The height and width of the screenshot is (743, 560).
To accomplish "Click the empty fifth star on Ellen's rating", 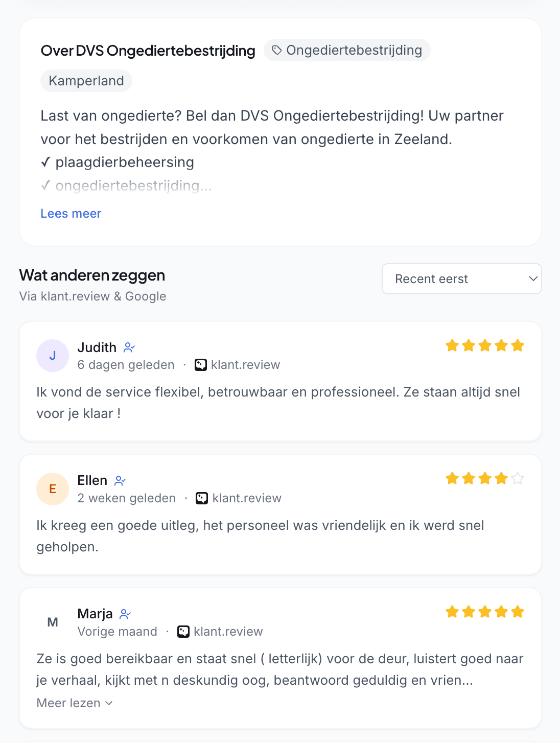I will (x=518, y=478).
